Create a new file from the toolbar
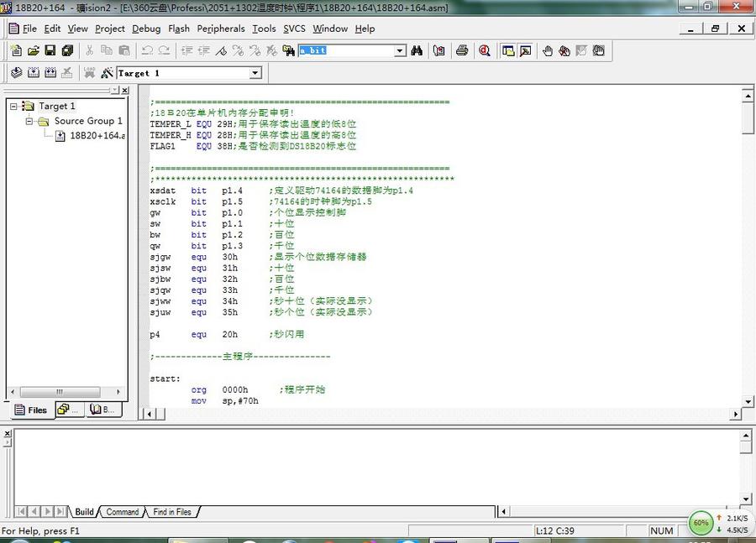756x543 pixels. pyautogui.click(x=16, y=50)
